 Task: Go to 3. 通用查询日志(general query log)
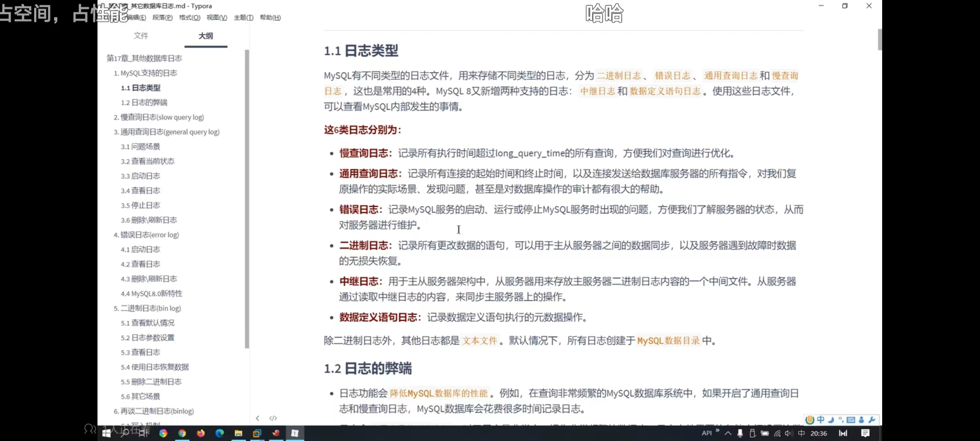pyautogui.click(x=167, y=132)
